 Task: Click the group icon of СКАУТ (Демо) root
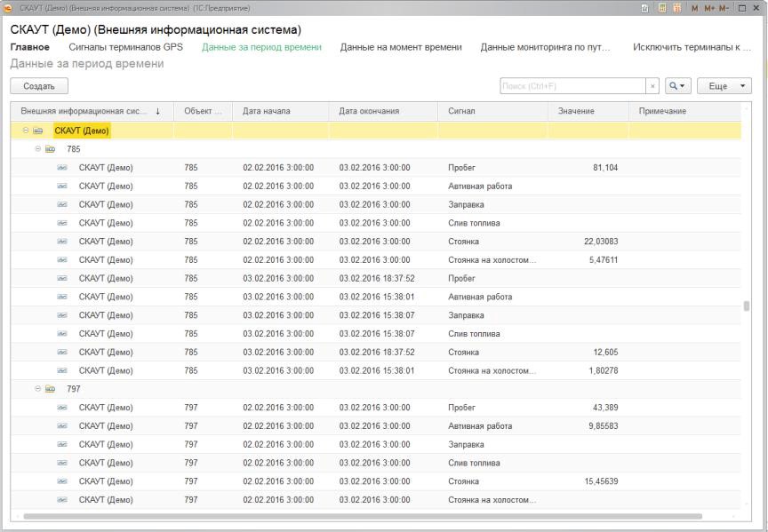pos(38,131)
